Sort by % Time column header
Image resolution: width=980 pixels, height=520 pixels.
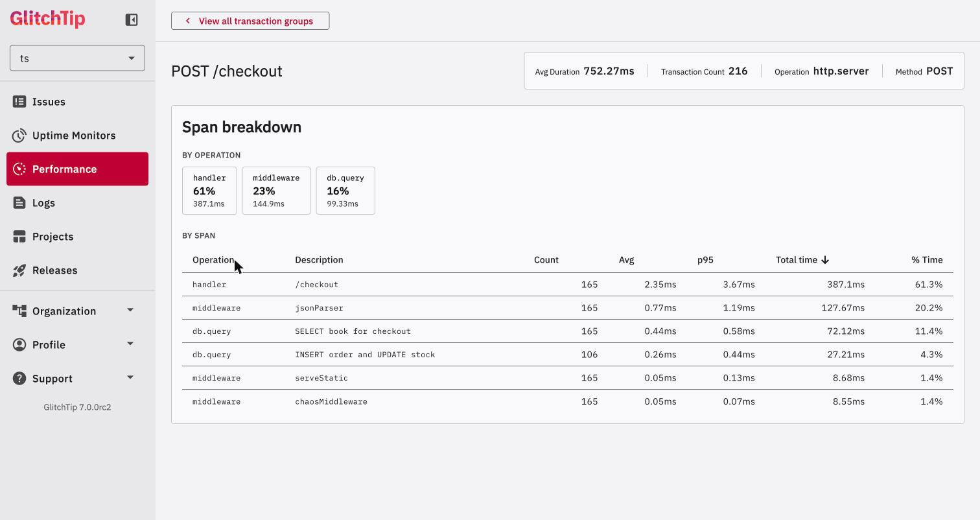(x=927, y=260)
